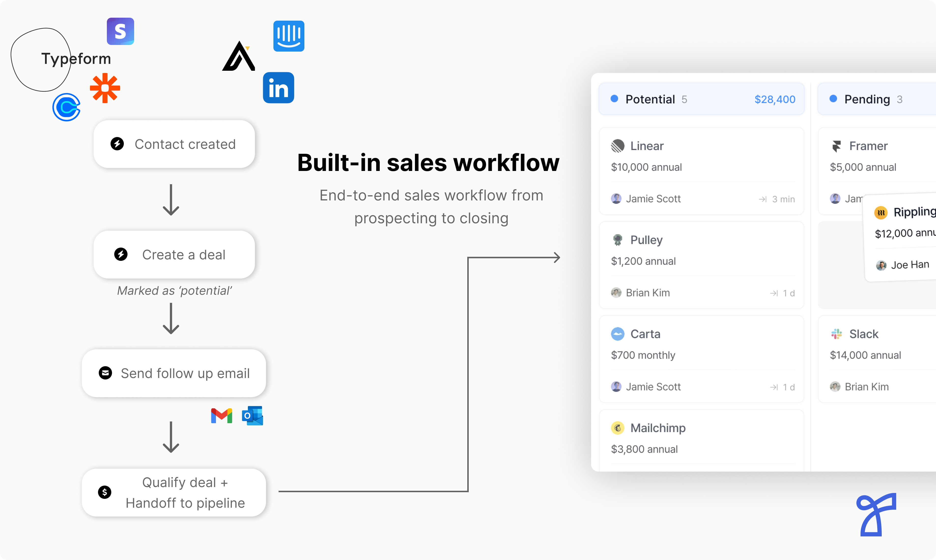Image resolution: width=936 pixels, height=560 pixels.
Task: Click the LinkedIn icon
Action: 279,88
